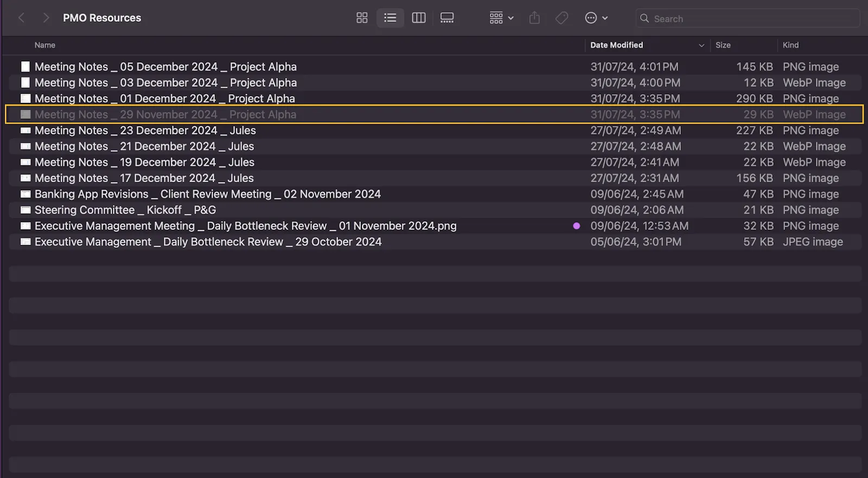This screenshot has height=478, width=868.
Task: Select Steering Committee _ Kickoff _ P&G
Action: coord(435,210)
